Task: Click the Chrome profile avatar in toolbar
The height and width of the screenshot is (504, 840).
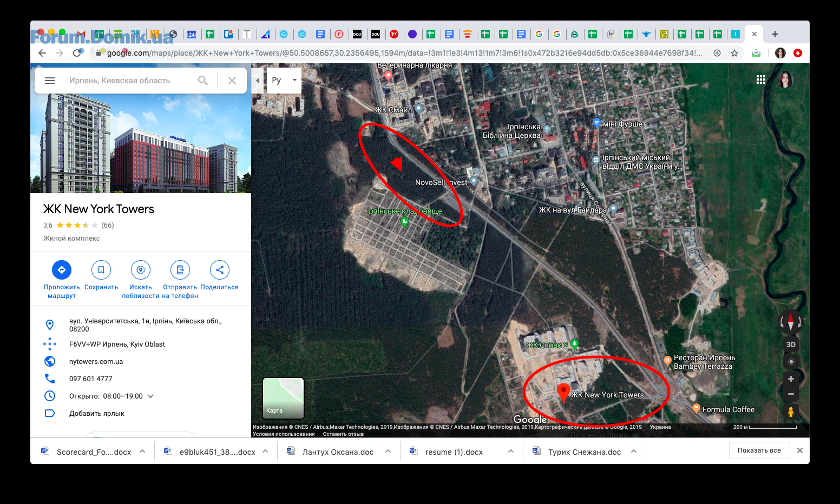Action: 780,53
